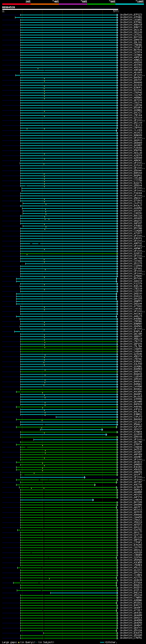The image size is (146, 644).
Task: Click the UniRef100_Q8IBI3 label
Action: click(131, 462)
